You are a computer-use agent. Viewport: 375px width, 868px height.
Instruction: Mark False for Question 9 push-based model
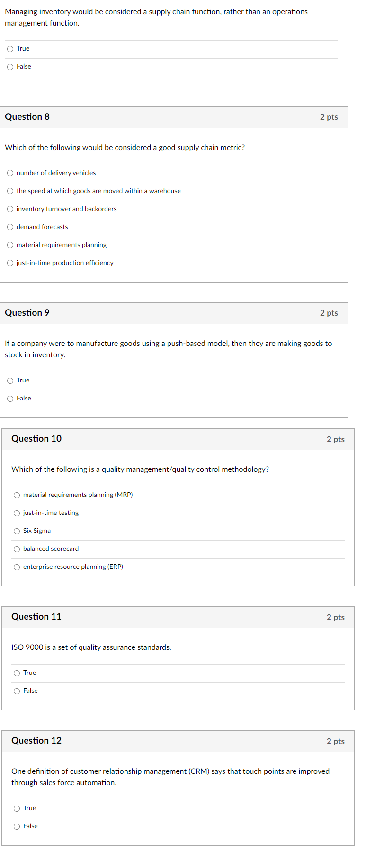click(10, 399)
